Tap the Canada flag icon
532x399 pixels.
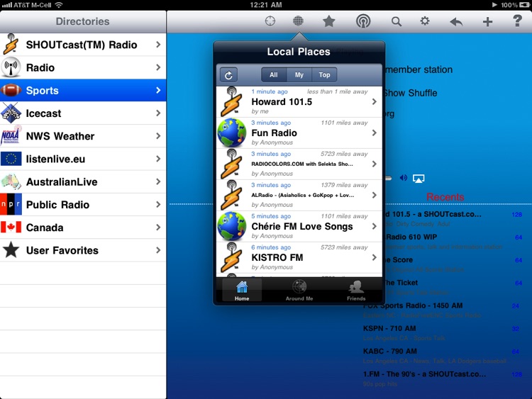pos(11,227)
